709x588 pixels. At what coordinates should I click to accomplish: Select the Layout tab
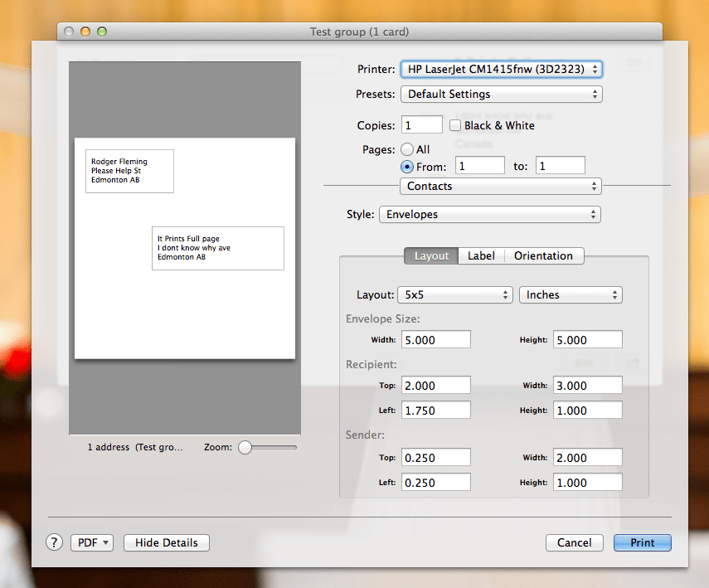pyautogui.click(x=430, y=255)
